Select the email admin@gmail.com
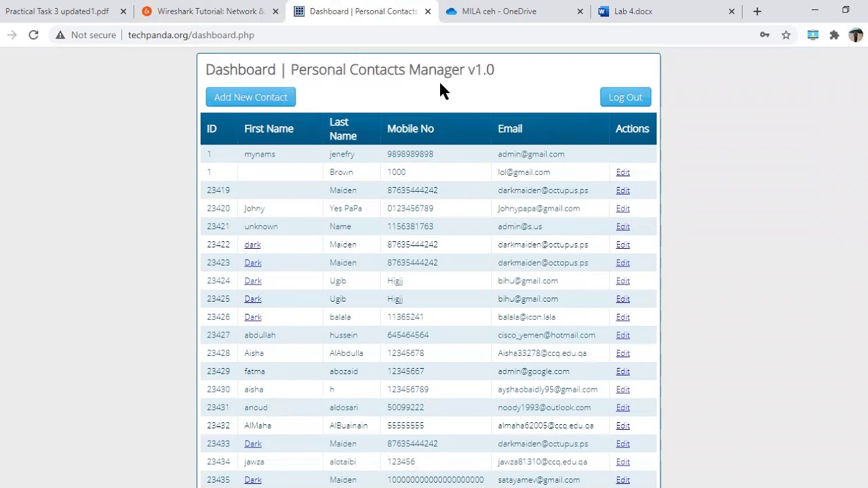 pyautogui.click(x=531, y=155)
